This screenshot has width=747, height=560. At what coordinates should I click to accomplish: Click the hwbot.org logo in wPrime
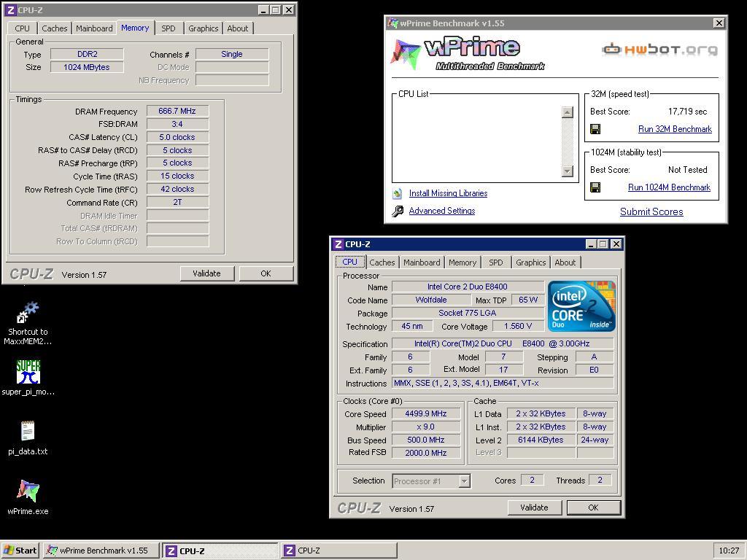pyautogui.click(x=659, y=49)
